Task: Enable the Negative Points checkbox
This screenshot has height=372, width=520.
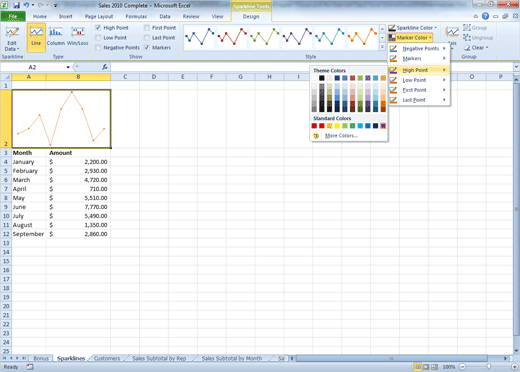Action: point(98,48)
